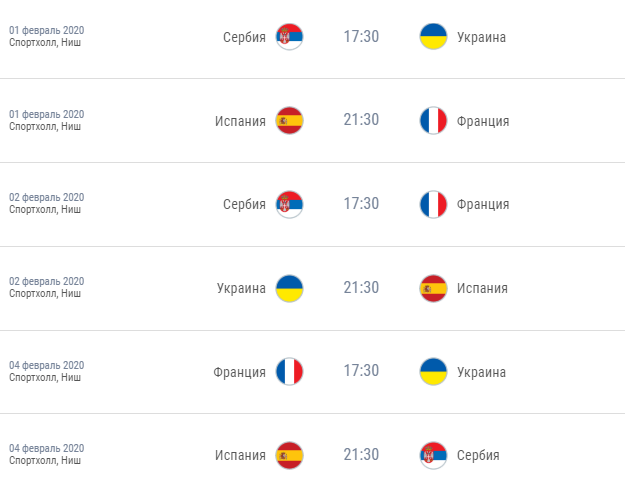Click France flag in 04 февраль 17:30 match

pyautogui.click(x=289, y=372)
